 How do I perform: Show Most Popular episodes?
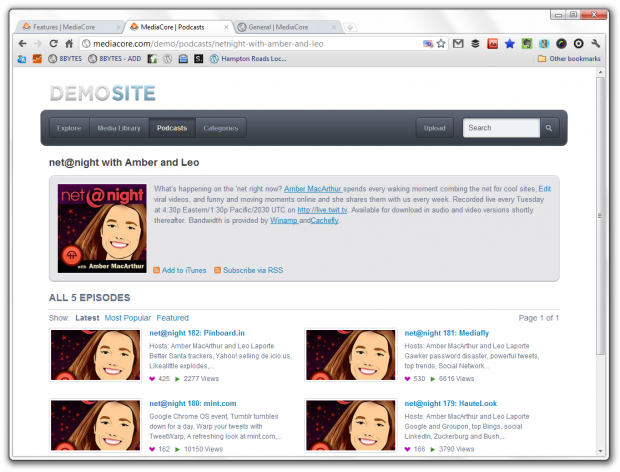coord(128,318)
